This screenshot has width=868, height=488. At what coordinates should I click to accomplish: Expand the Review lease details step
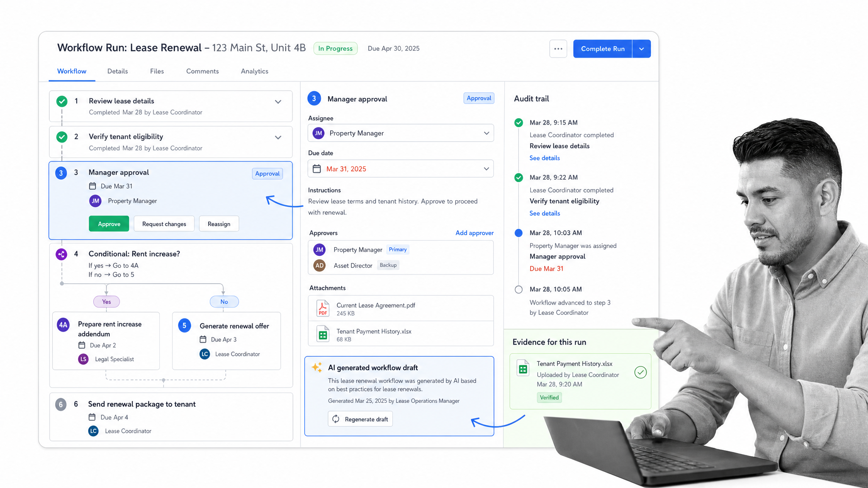[278, 102]
